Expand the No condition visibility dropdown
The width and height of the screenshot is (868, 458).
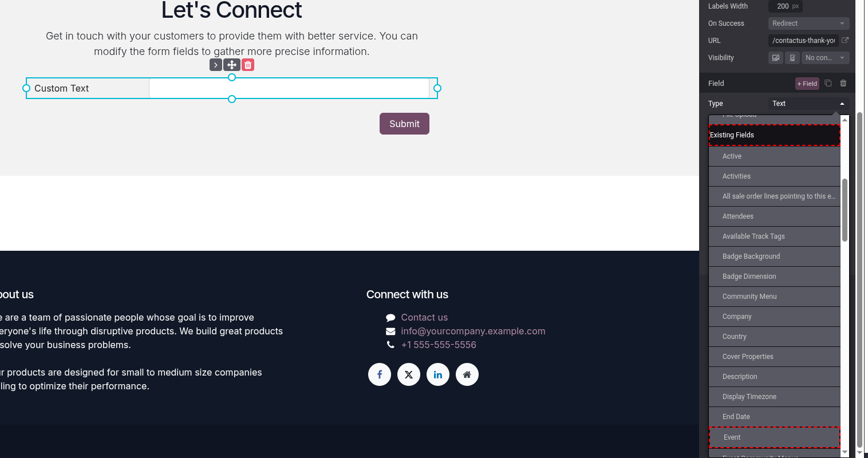pos(825,58)
